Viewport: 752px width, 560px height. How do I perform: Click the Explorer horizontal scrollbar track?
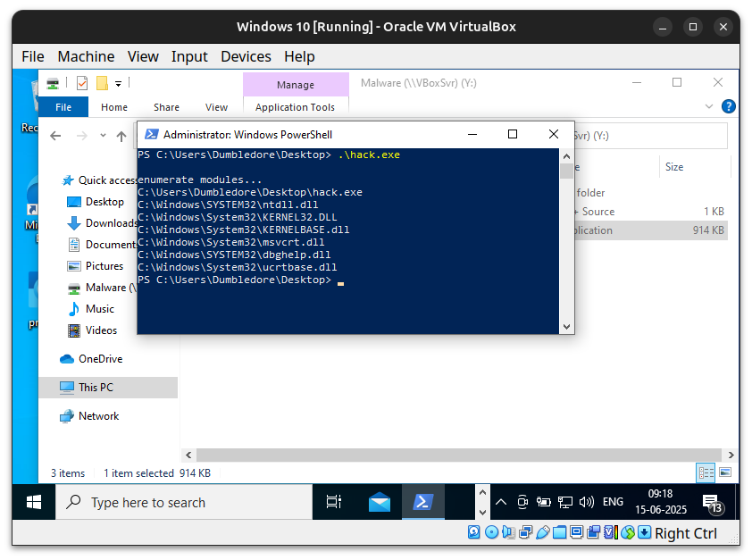[x=459, y=455]
